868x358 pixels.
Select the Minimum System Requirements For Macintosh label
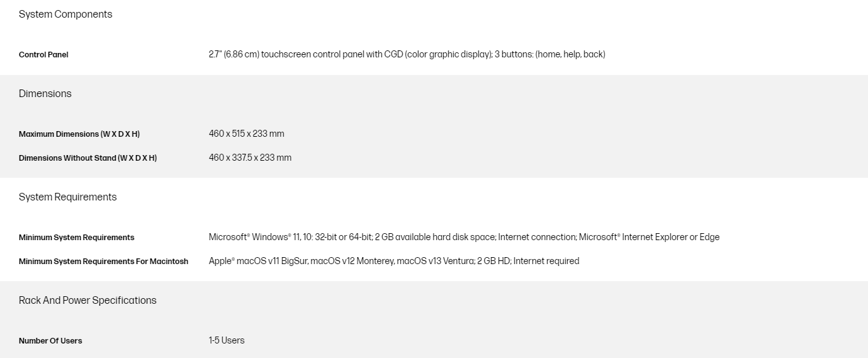pos(103,262)
